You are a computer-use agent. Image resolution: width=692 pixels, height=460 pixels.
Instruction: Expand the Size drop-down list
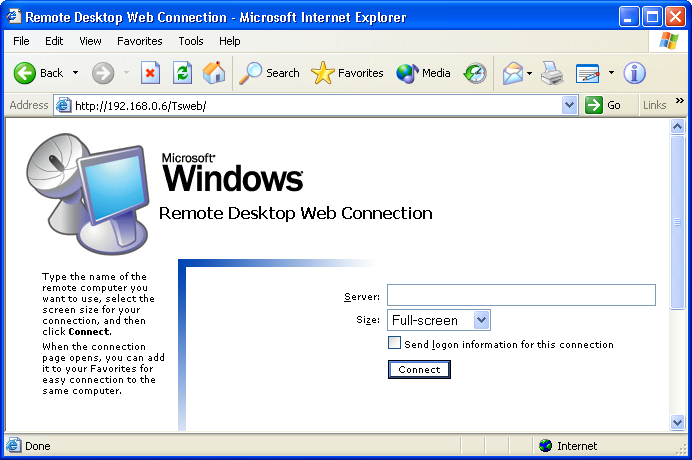click(x=481, y=320)
